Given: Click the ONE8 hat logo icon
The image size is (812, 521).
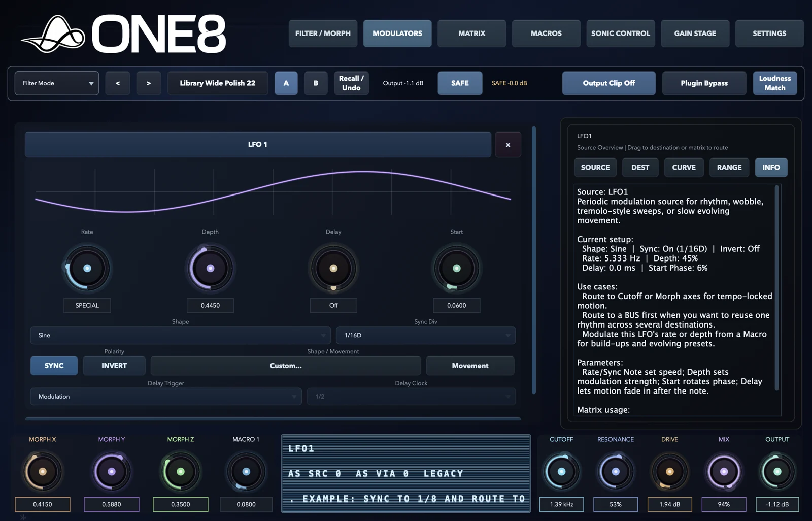Looking at the screenshot, I should click(53, 34).
